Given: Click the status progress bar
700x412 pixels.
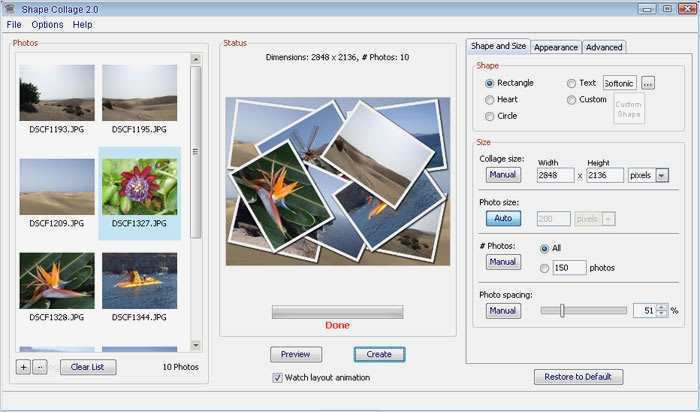Looking at the screenshot, I should (338, 312).
